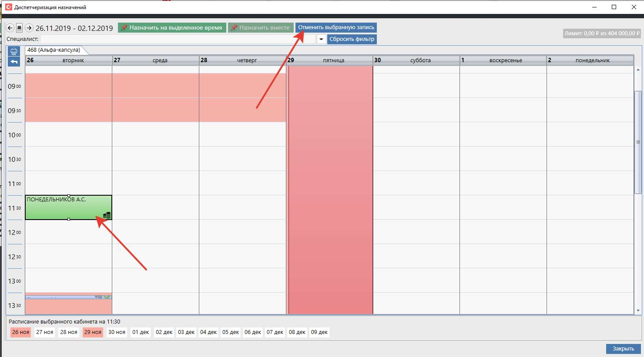Image resolution: width=644 pixels, height=357 pixels.
Task: Click the application logo in the title bar
Action: tap(8, 7)
